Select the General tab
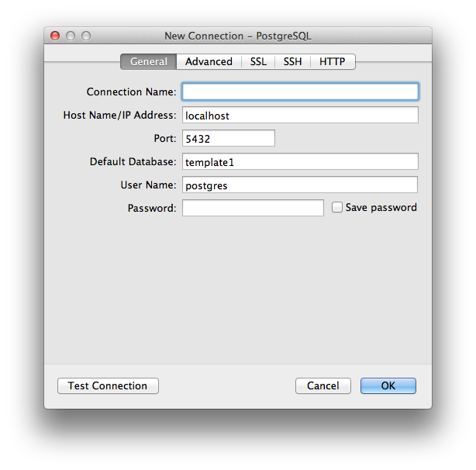Viewport: 476px width, 470px height. click(148, 61)
